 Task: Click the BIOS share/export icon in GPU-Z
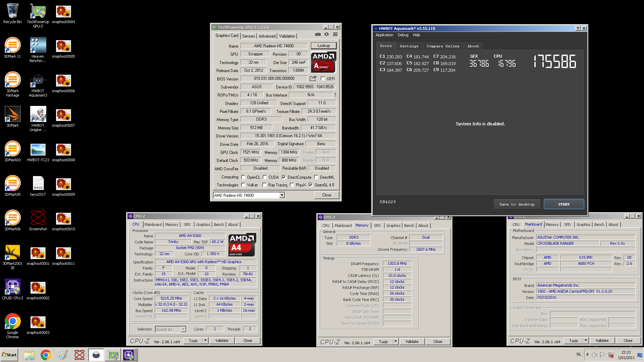pos(313,78)
